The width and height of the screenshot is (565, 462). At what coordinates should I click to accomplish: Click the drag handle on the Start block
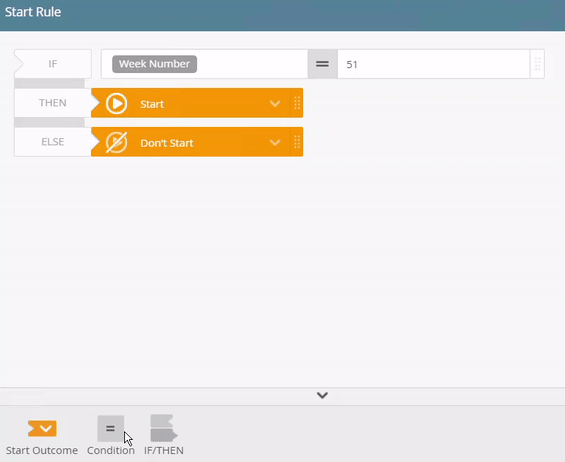pos(297,103)
